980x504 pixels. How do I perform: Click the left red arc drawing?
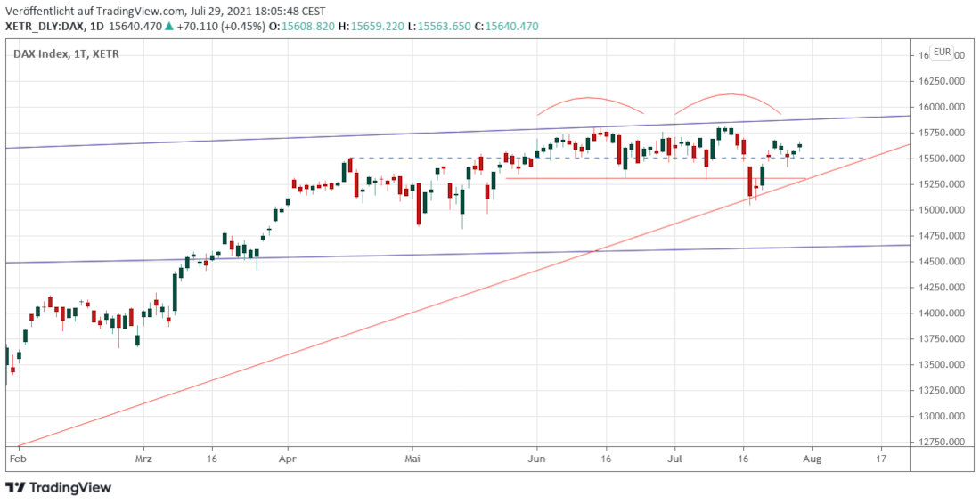pos(590,98)
